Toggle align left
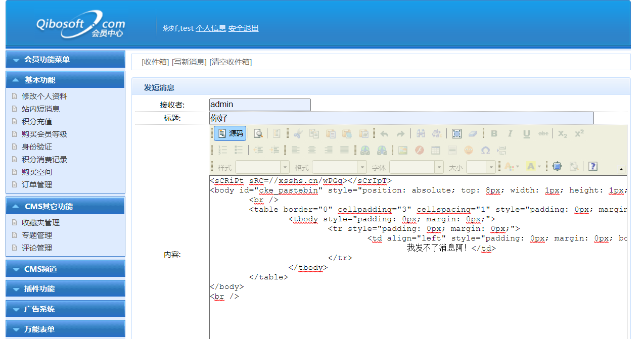This screenshot has width=644, height=339. pos(296,150)
